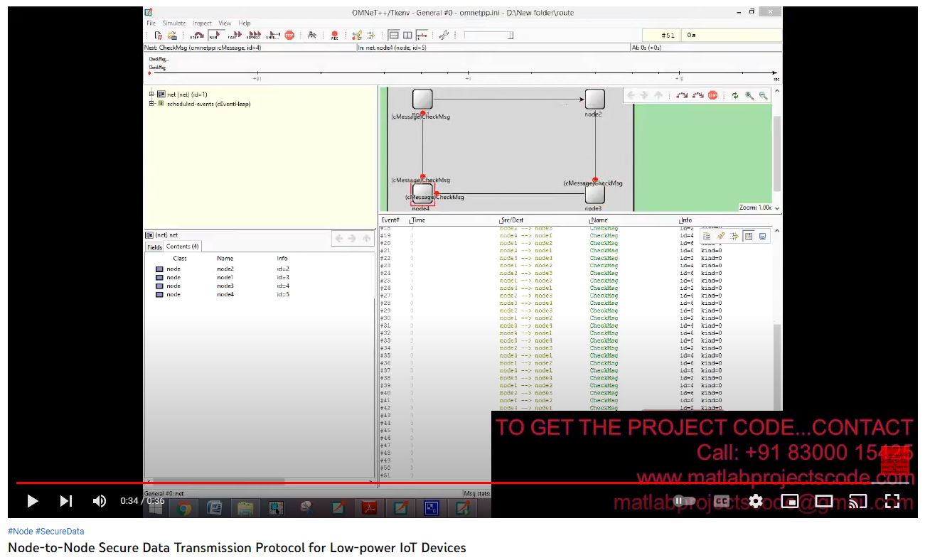Viewport: 925px width, 560px height.
Task: Expand the scheduled-events tree node
Action: point(151,104)
